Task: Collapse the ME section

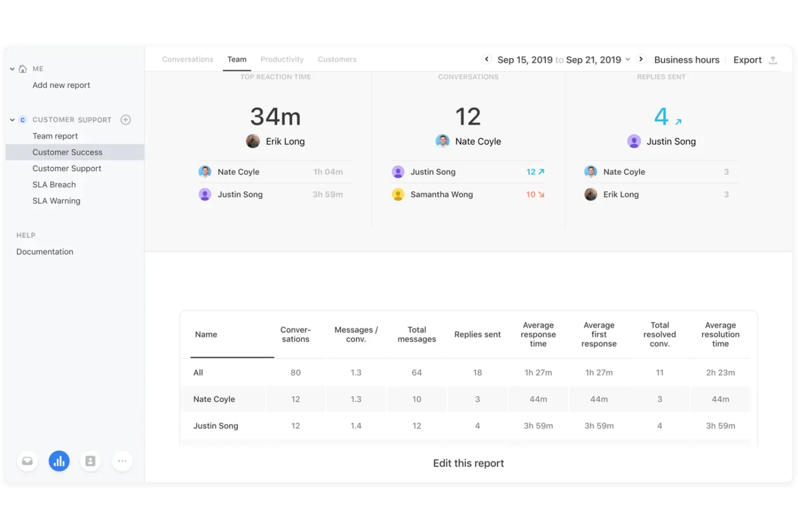Action: click(x=12, y=68)
